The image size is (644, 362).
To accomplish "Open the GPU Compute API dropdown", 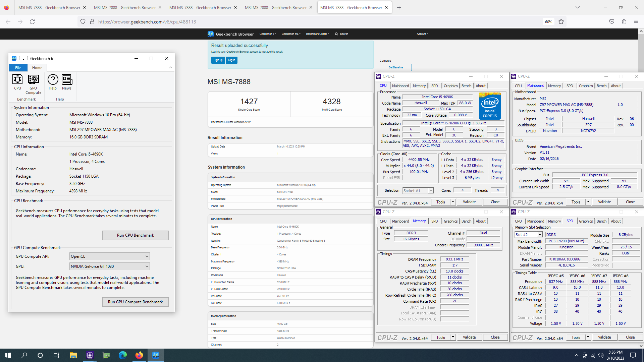I will [x=109, y=256].
